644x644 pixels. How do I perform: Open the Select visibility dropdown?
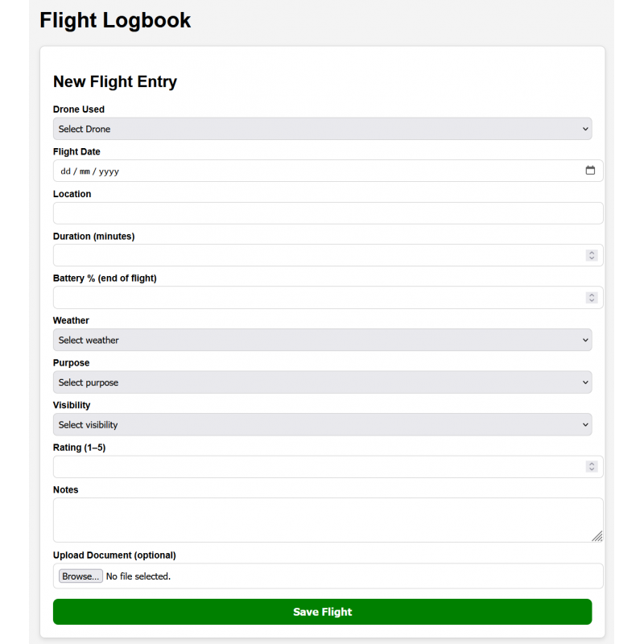(x=322, y=424)
